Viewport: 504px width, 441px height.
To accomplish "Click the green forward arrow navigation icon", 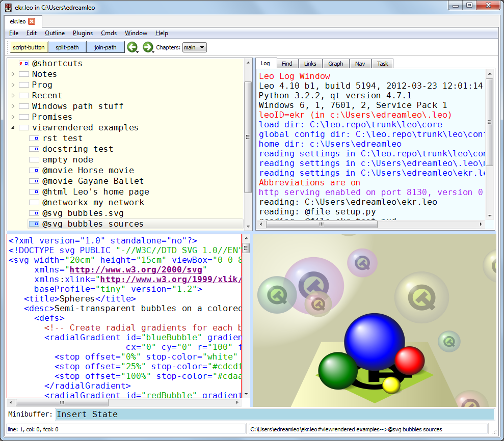I will 148,47.
